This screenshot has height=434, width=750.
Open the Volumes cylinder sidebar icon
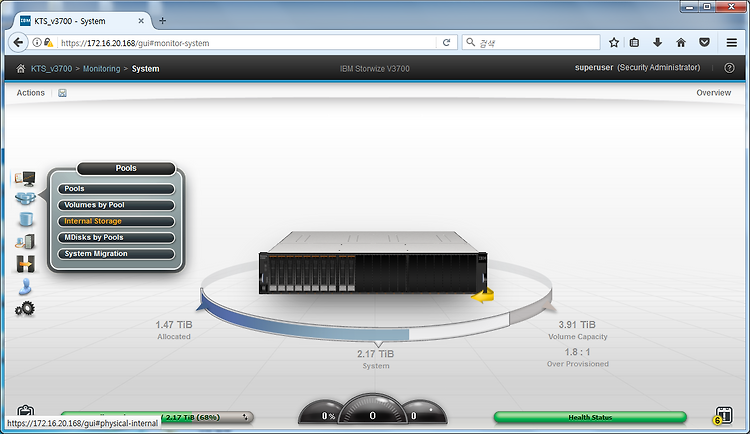[26, 219]
